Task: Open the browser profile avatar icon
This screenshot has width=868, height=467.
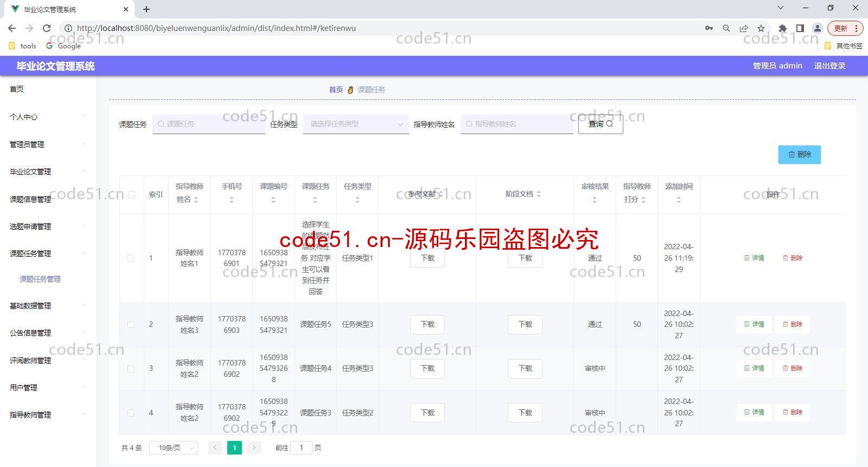Action: (817, 28)
